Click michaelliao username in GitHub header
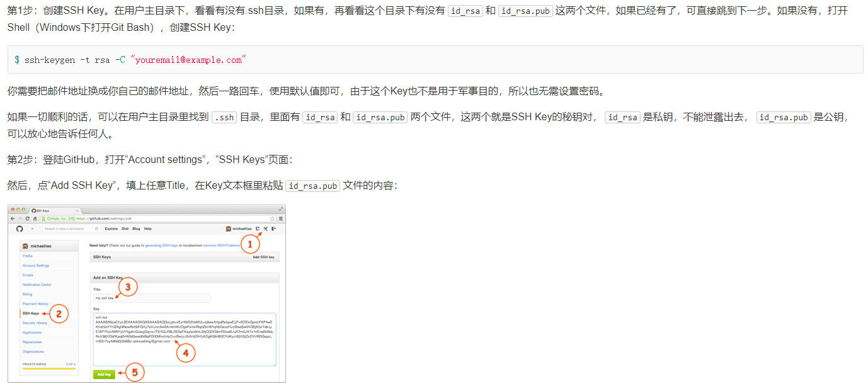Viewport: 868px width, 389px height. (x=242, y=228)
